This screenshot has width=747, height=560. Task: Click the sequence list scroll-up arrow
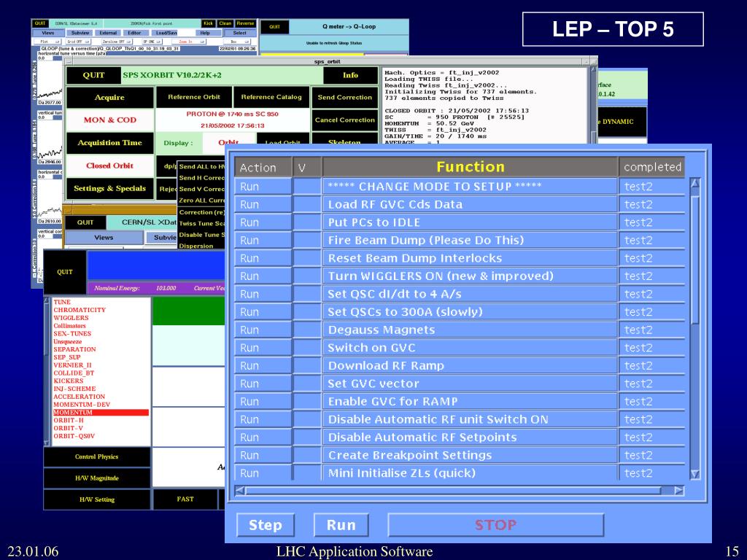(695, 183)
